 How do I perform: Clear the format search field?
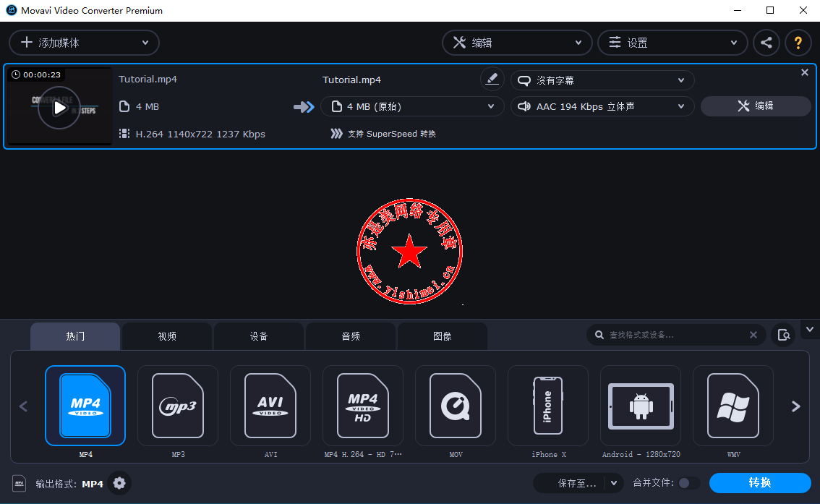pyautogui.click(x=753, y=335)
